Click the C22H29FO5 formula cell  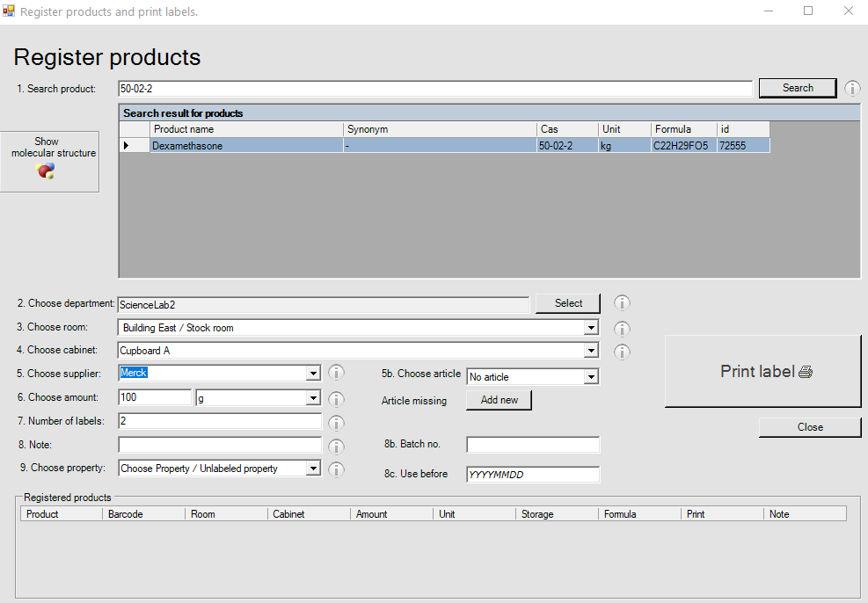pos(683,146)
